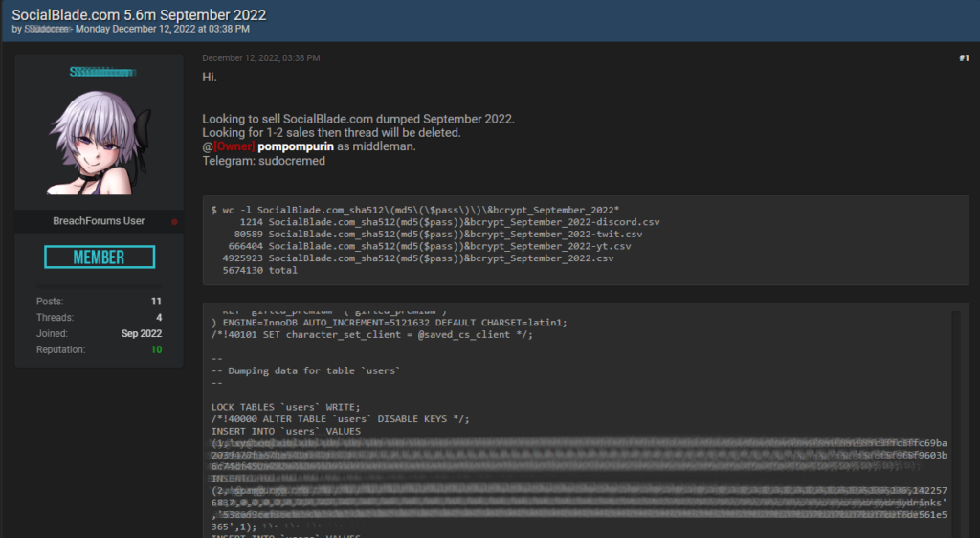Open pompompurin's profile mention
Screen dimensions: 980x538
coord(296,146)
